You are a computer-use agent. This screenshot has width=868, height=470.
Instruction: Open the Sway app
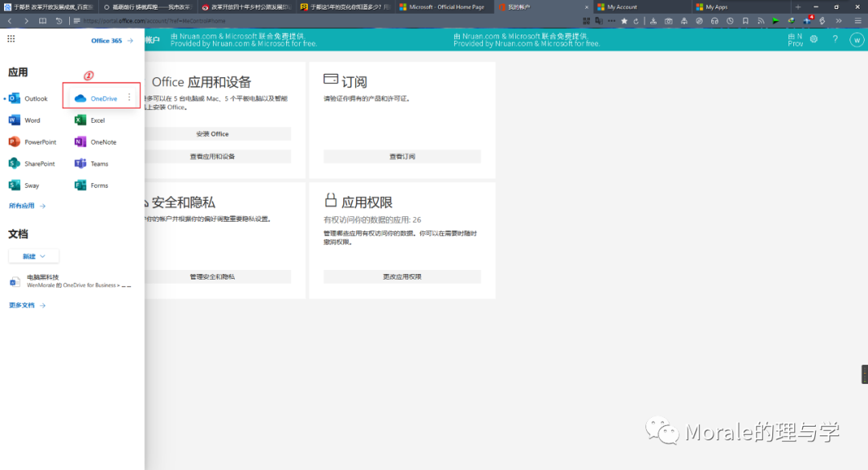click(24, 186)
